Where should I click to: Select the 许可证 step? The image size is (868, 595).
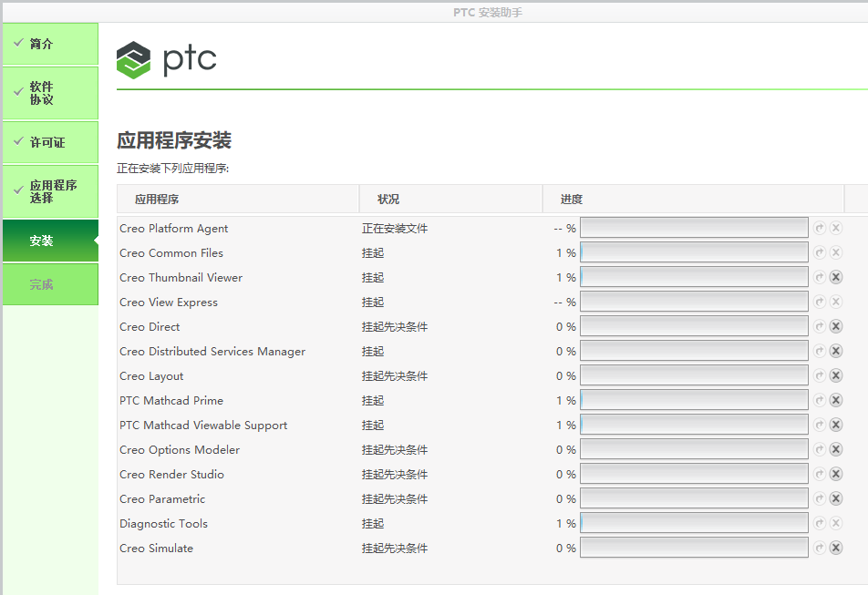coord(50,142)
